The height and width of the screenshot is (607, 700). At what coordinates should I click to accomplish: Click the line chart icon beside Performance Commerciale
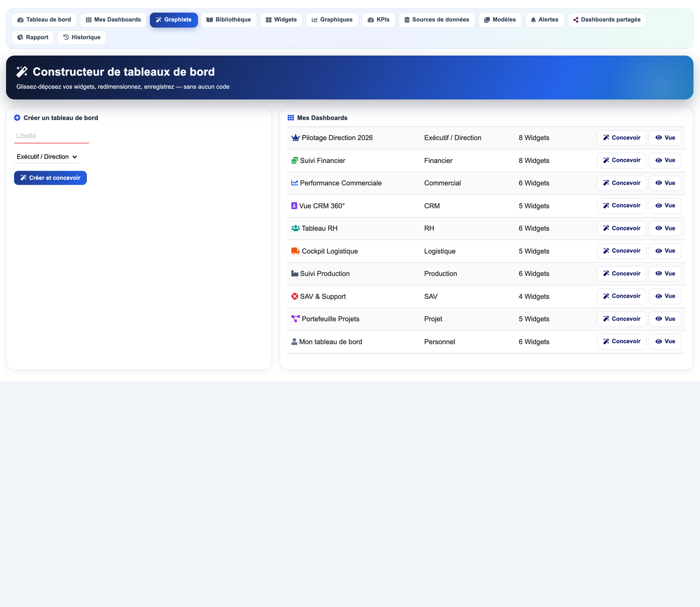[295, 183]
